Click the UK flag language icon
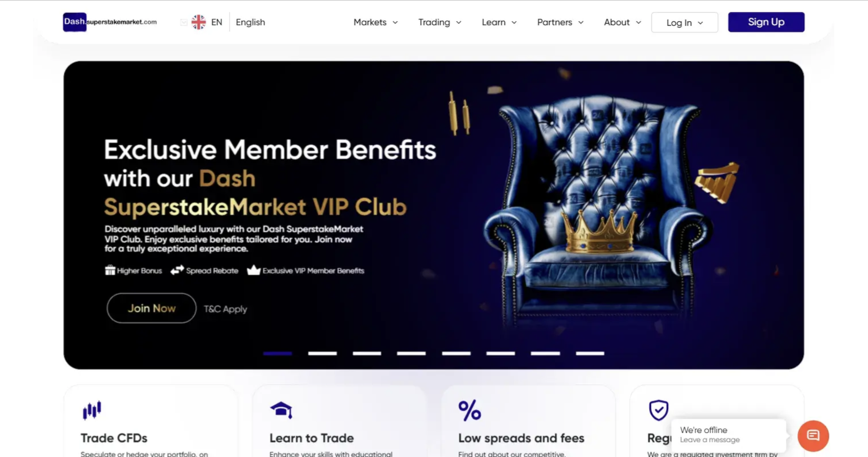Viewport: 868px width, 457px height. [198, 22]
